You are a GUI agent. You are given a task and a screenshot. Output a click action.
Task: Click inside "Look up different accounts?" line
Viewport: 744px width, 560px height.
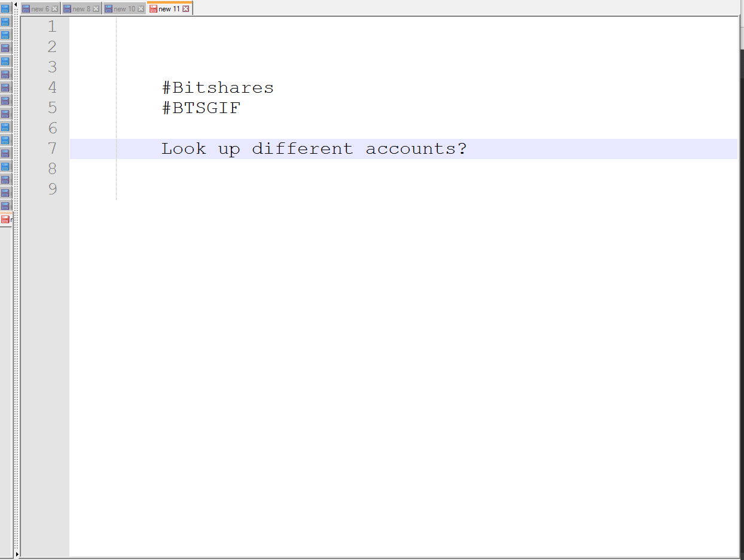(x=313, y=149)
